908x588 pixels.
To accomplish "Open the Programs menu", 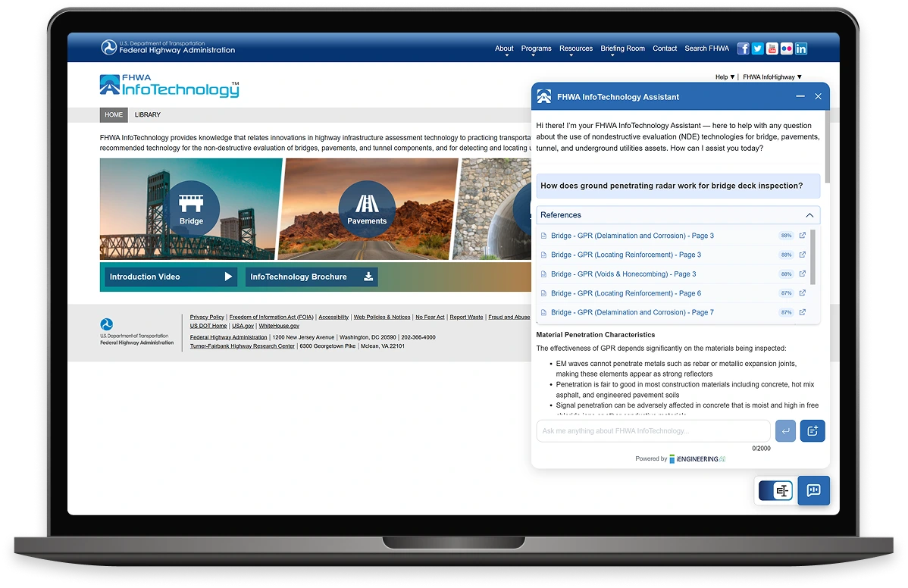I will click(536, 48).
